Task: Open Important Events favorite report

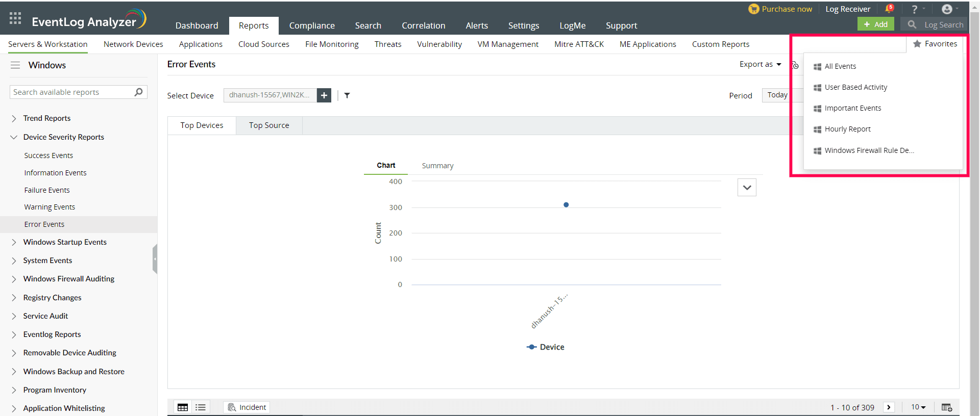Action: (853, 108)
